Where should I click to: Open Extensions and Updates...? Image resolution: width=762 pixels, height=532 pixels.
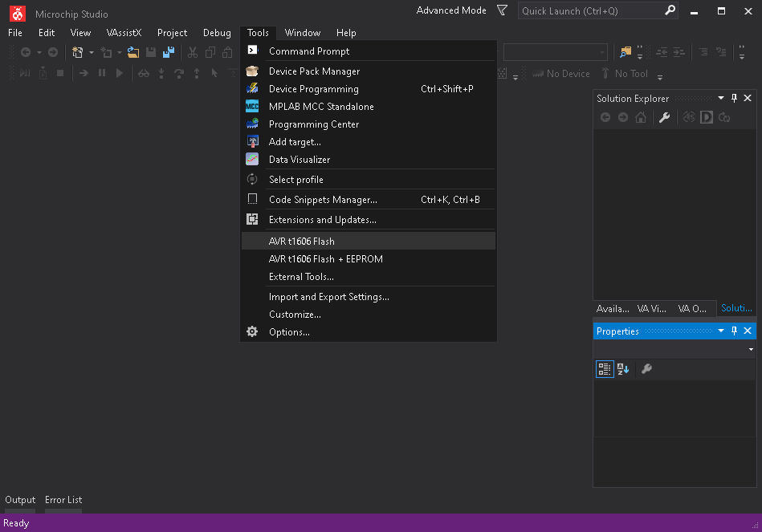pos(369,220)
